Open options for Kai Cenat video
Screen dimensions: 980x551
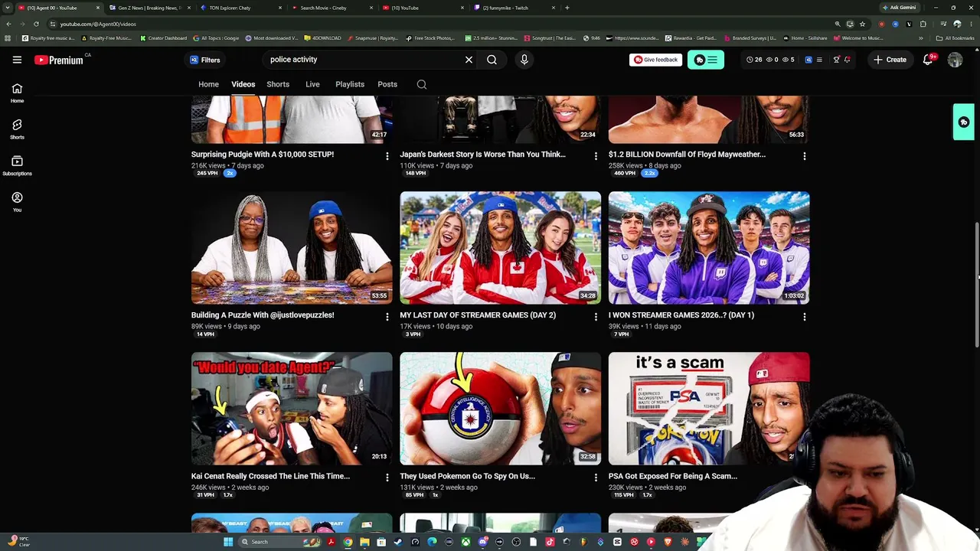[387, 478]
